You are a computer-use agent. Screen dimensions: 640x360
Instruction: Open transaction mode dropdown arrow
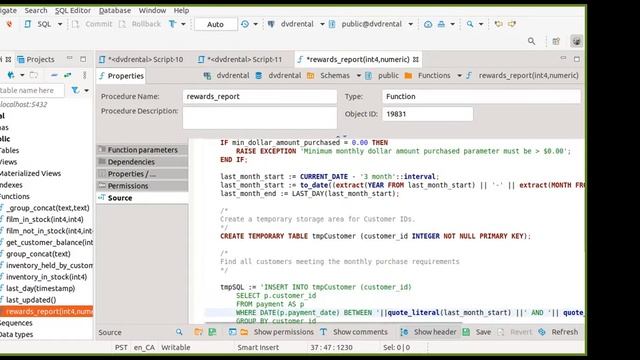point(183,24)
